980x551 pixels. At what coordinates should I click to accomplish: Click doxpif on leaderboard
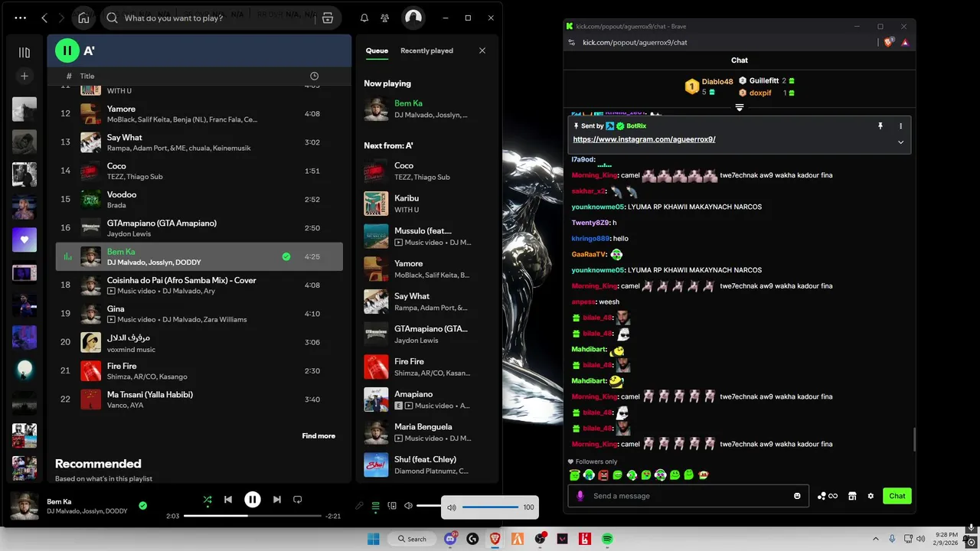coord(760,93)
